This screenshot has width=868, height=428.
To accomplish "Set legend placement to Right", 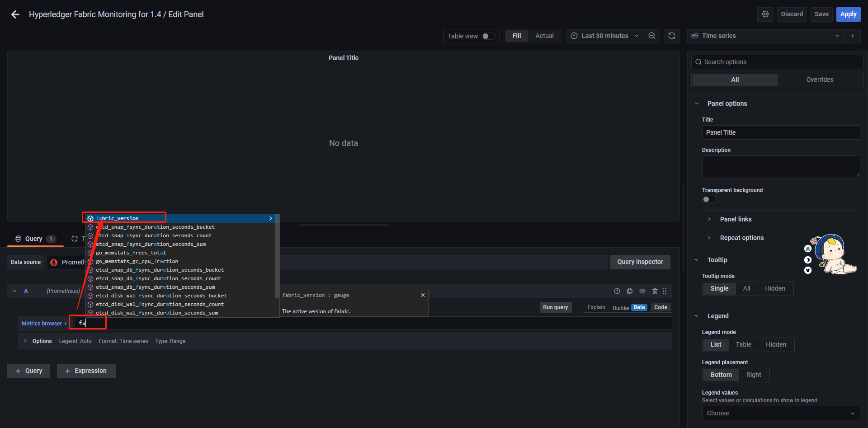I will [754, 375].
